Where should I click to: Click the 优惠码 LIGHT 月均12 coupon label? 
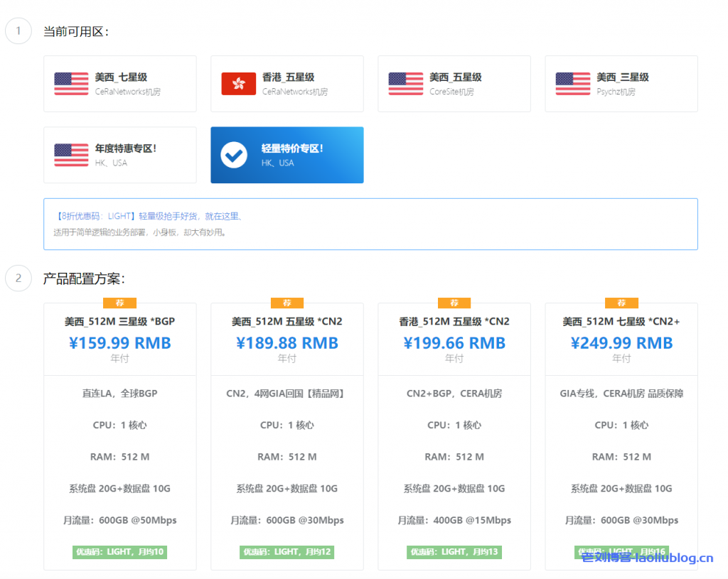coord(287,551)
